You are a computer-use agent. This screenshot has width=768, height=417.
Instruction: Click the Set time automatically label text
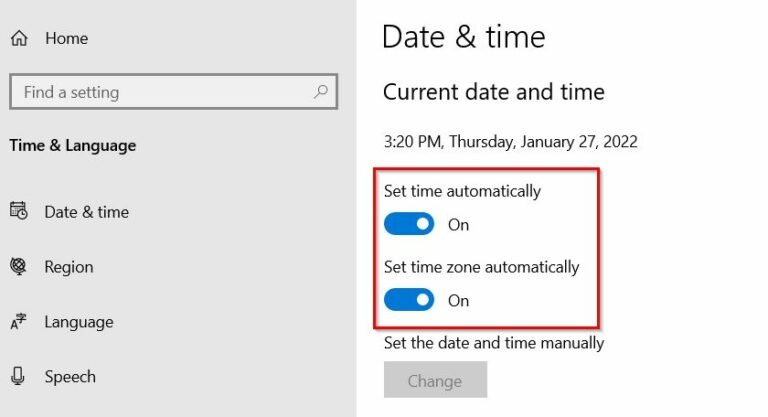[462, 191]
